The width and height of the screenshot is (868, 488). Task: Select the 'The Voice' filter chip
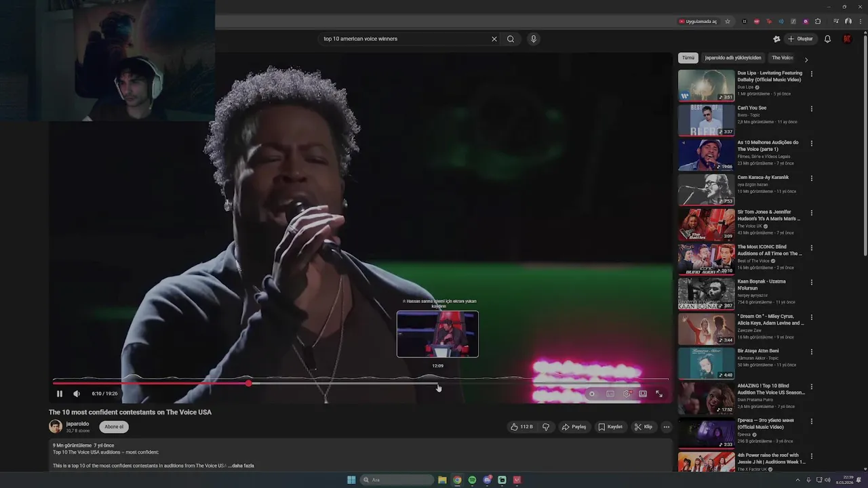(783, 58)
